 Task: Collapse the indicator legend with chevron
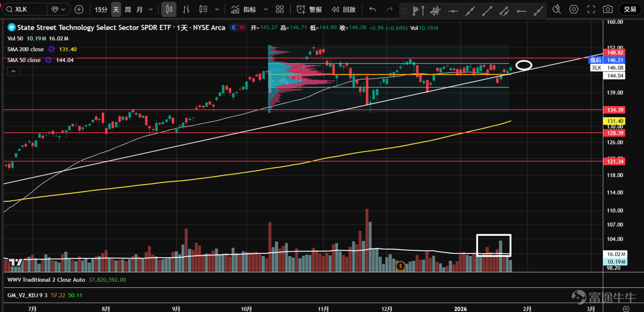point(13,71)
